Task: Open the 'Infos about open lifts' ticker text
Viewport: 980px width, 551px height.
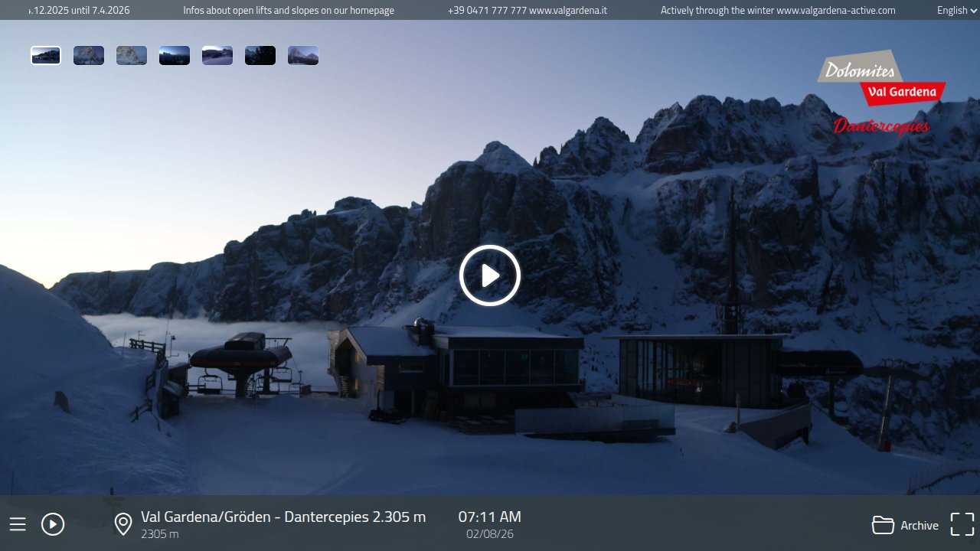Action: click(289, 11)
